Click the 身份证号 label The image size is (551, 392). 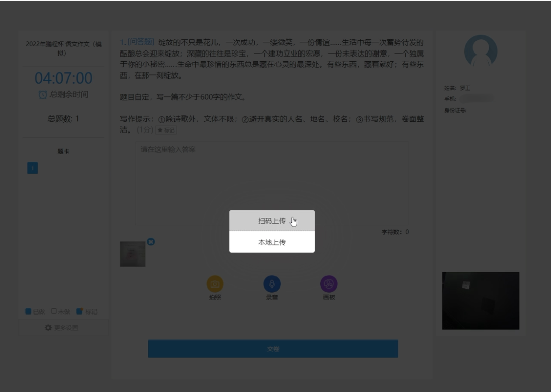(x=455, y=110)
